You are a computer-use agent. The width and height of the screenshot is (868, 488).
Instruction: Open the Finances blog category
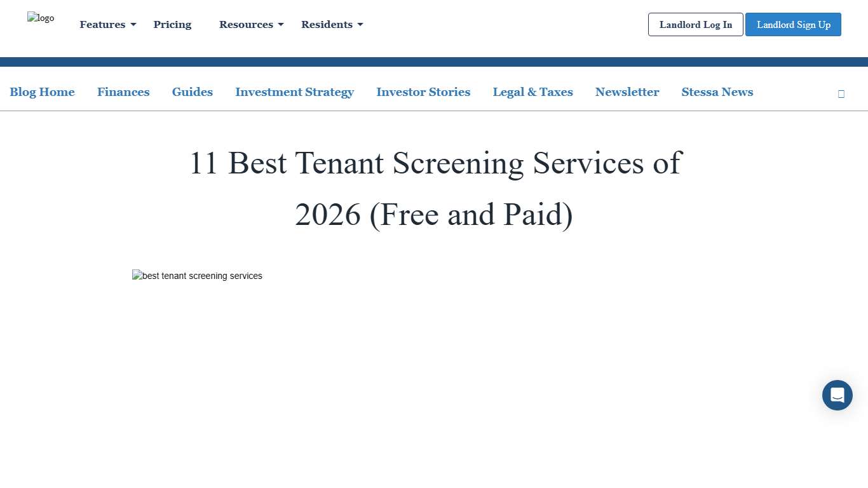coord(123,92)
